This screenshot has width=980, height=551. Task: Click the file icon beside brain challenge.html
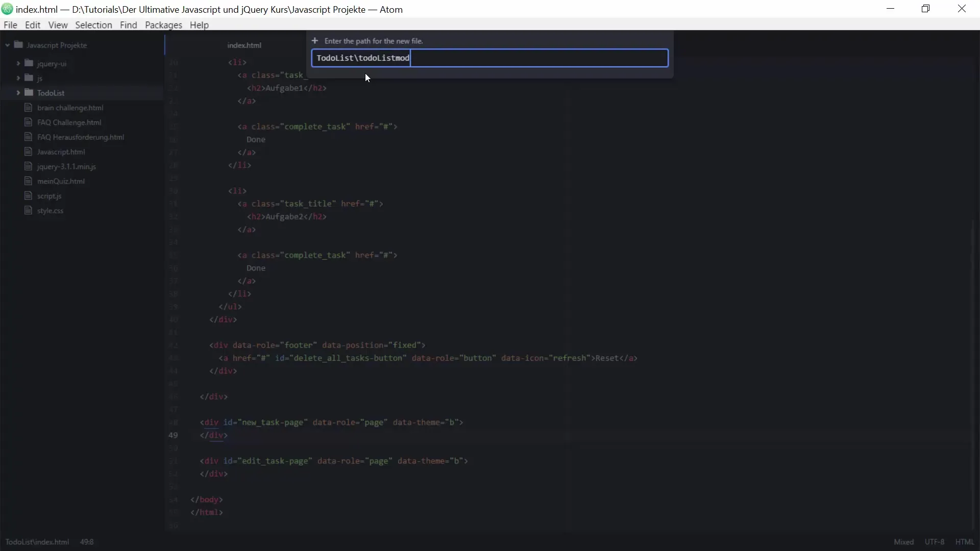(x=29, y=108)
